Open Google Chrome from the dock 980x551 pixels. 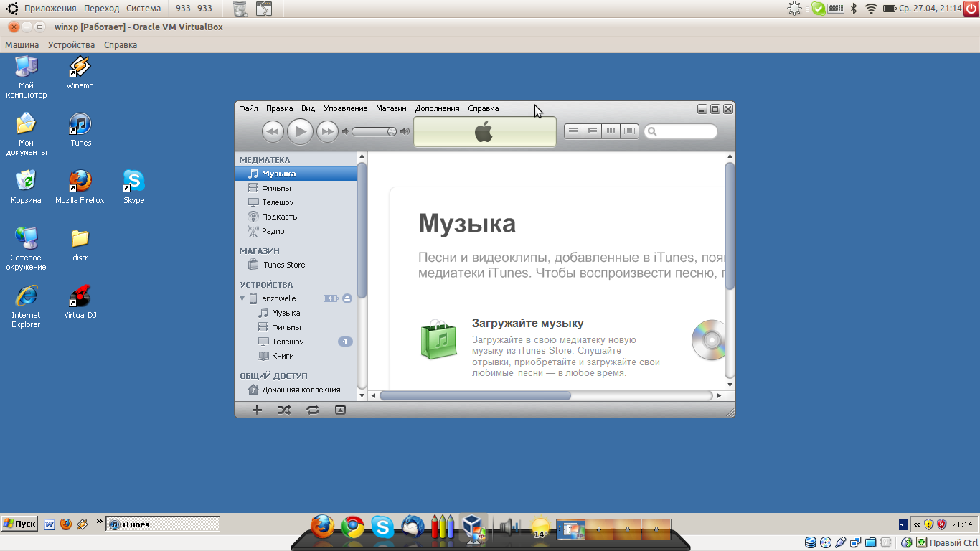pos(352,527)
